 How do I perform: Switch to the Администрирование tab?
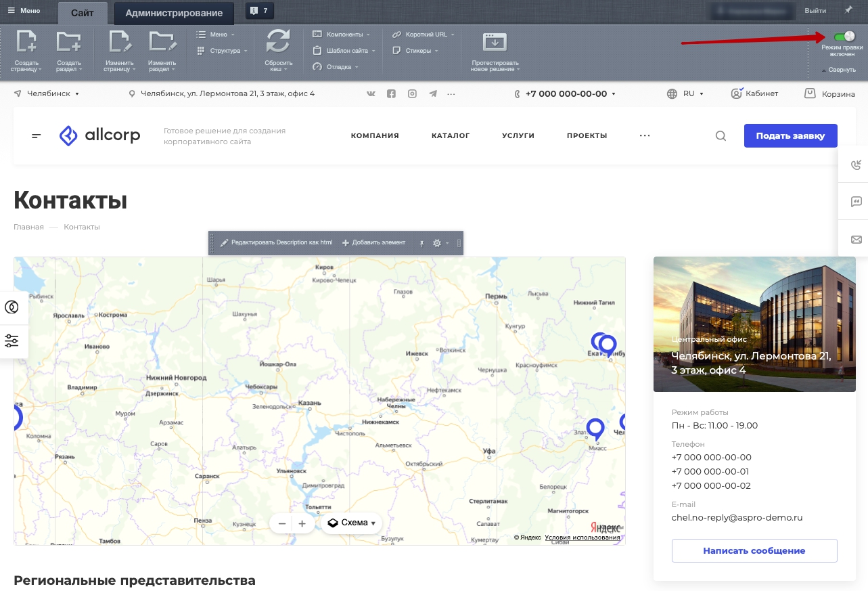point(174,13)
